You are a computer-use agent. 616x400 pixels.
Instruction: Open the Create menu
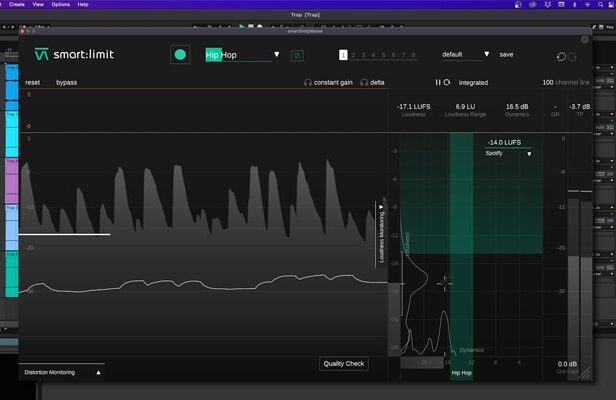[16, 4]
